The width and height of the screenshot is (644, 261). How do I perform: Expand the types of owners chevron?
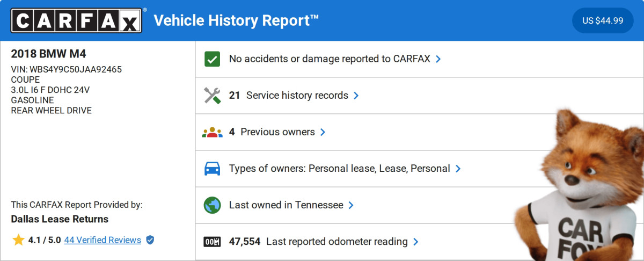(458, 169)
